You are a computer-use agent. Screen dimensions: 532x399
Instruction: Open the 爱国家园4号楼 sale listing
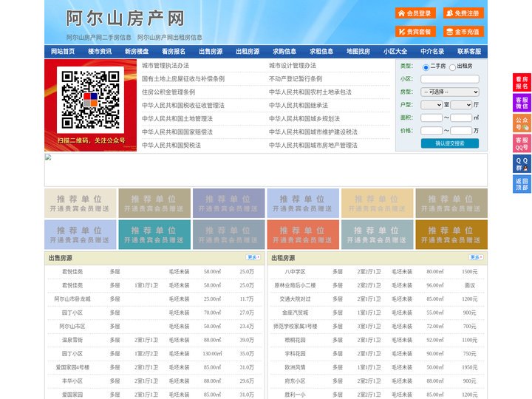pyautogui.click(x=72, y=367)
